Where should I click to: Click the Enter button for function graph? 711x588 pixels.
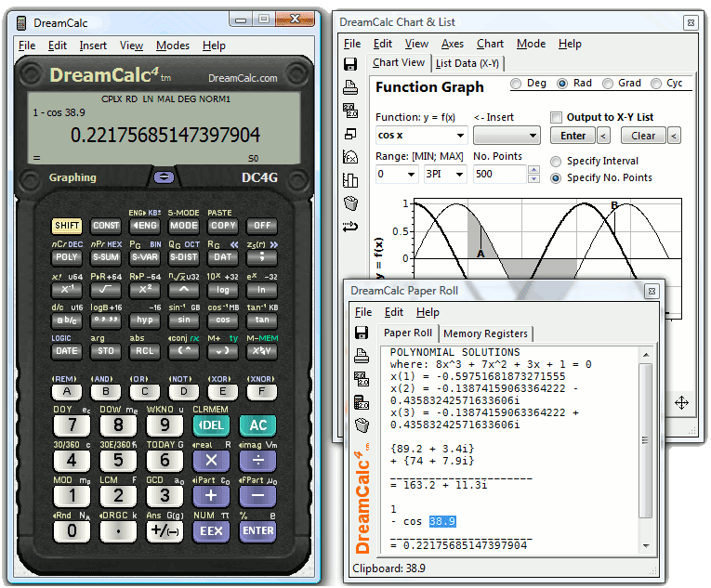pyautogui.click(x=573, y=136)
